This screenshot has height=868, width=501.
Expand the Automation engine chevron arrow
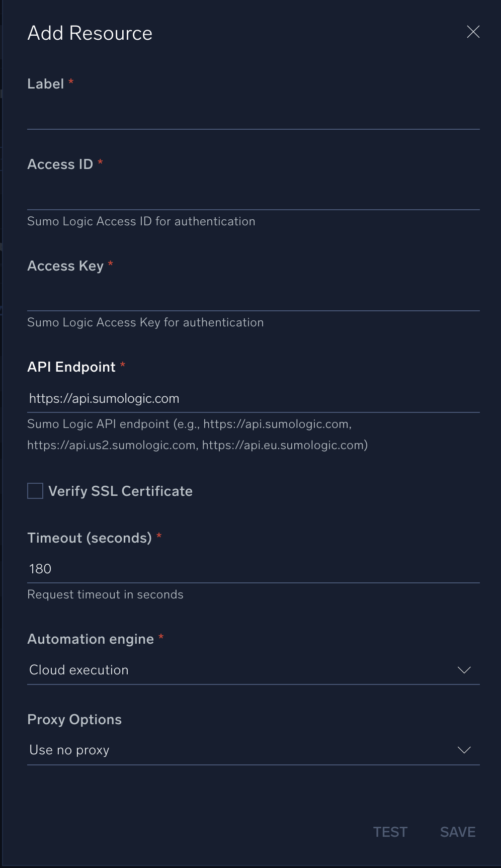pos(464,670)
